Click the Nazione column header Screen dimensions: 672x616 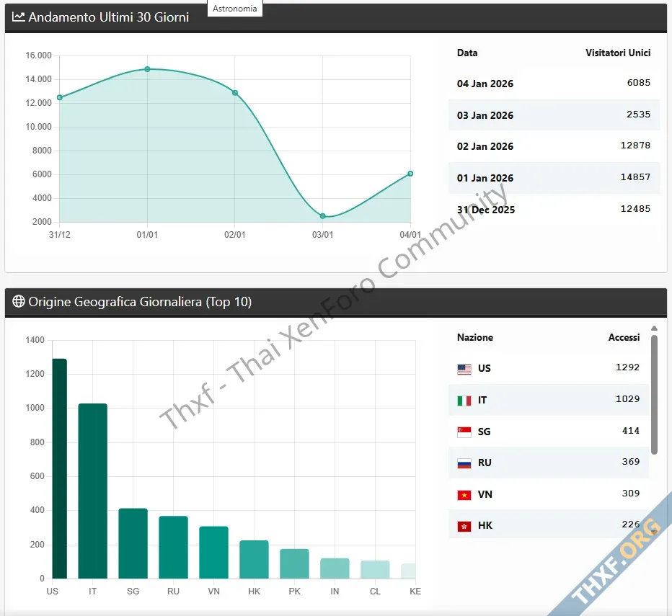pos(475,337)
